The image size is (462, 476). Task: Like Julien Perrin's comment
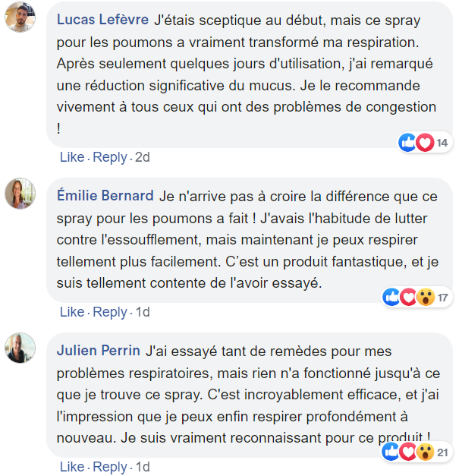click(72, 467)
